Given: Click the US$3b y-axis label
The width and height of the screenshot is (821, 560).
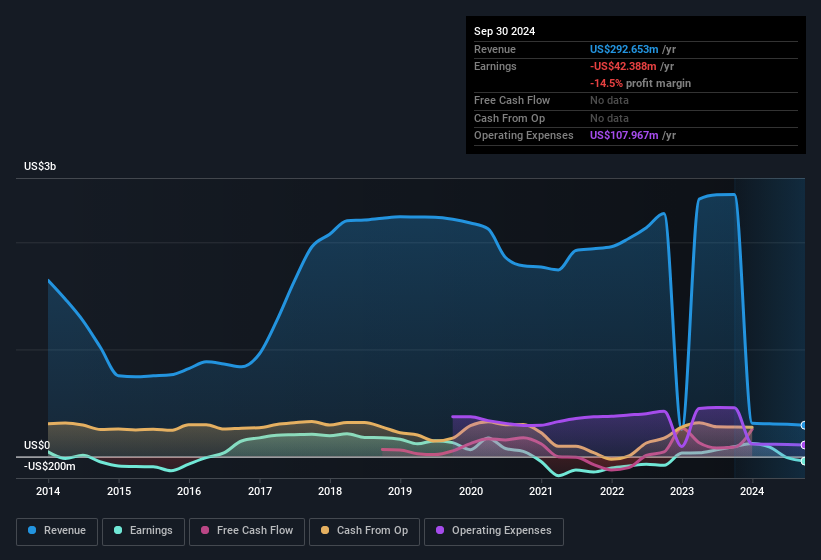Looking at the screenshot, I should 40,166.
